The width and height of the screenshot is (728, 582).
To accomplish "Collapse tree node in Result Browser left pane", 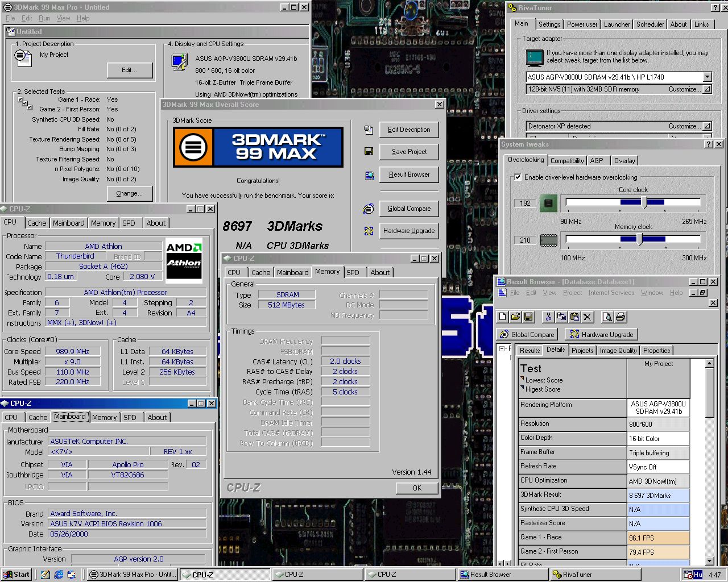I will tap(502, 348).
